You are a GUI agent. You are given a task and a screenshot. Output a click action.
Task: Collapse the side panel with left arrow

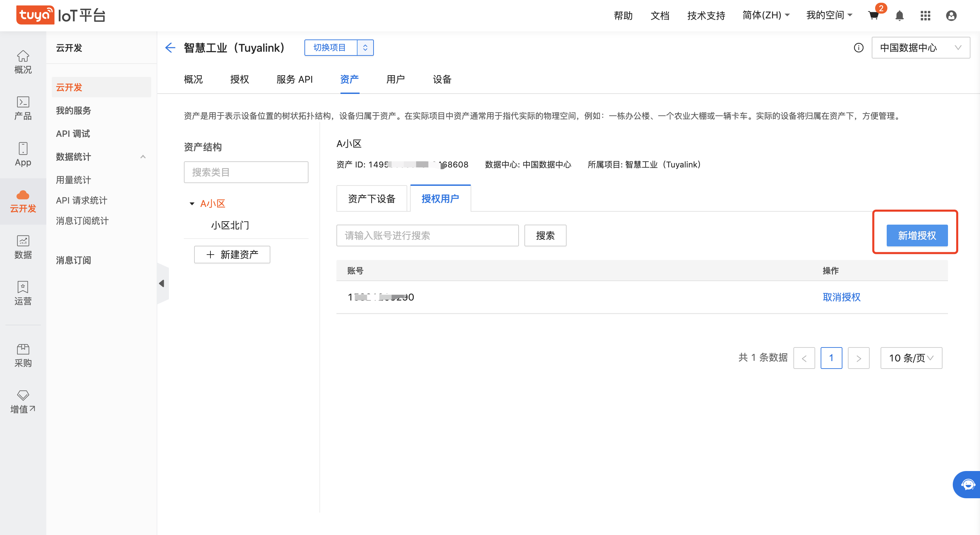[162, 283]
